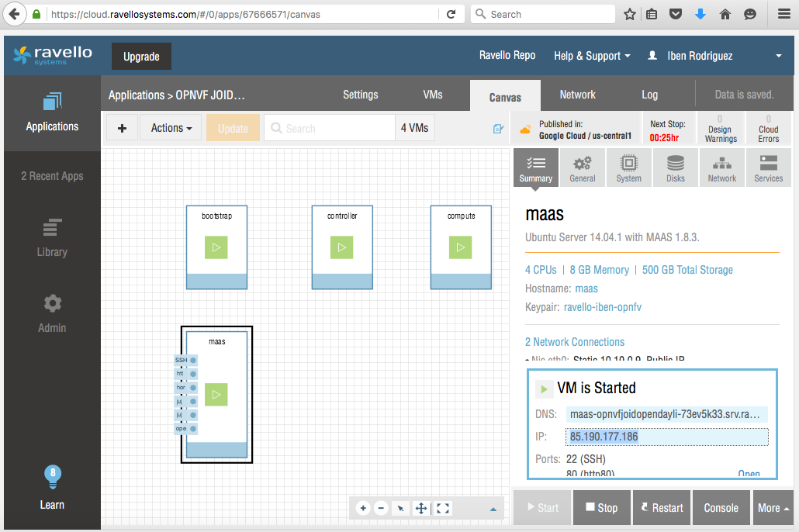Select the Canvas tab
This screenshot has height=532, width=799.
505,97
